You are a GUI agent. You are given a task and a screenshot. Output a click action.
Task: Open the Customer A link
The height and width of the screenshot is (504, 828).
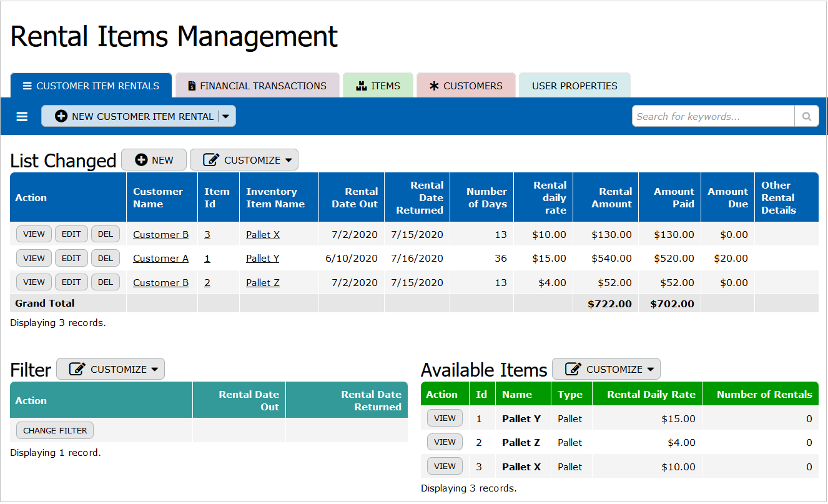click(160, 259)
